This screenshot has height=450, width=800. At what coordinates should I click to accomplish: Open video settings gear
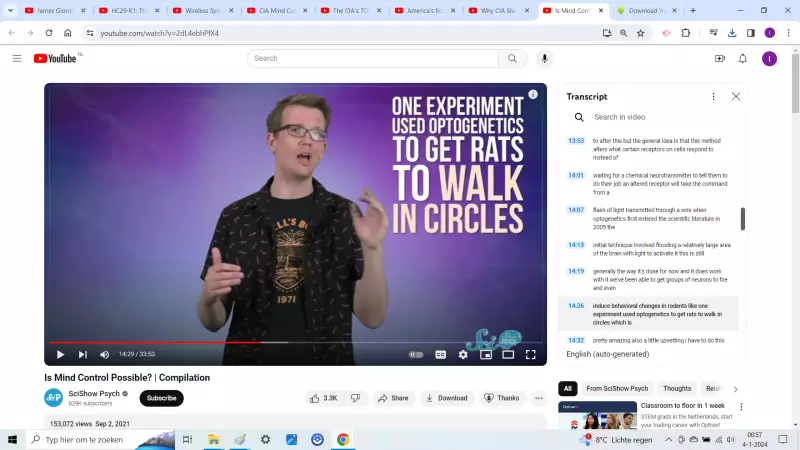pos(463,355)
